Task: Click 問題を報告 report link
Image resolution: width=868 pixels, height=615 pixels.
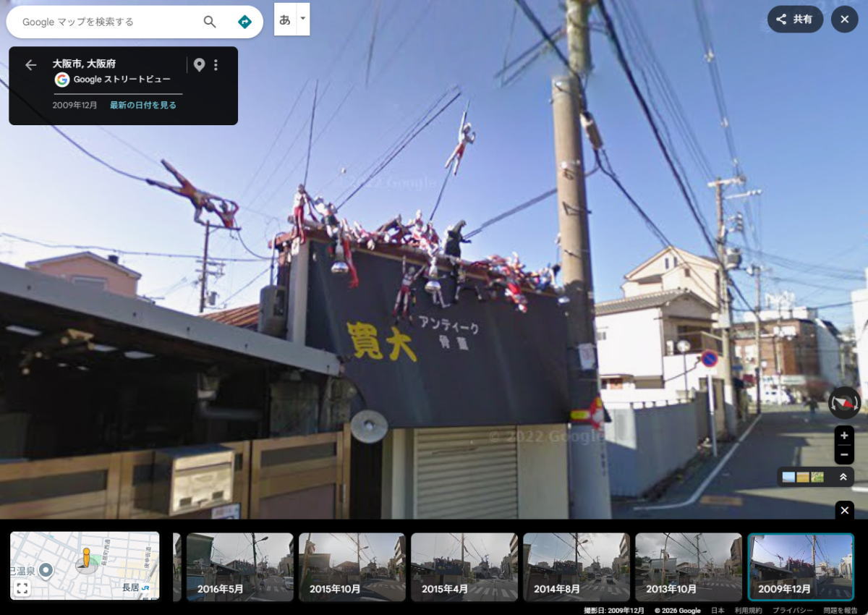Action: 840,610
